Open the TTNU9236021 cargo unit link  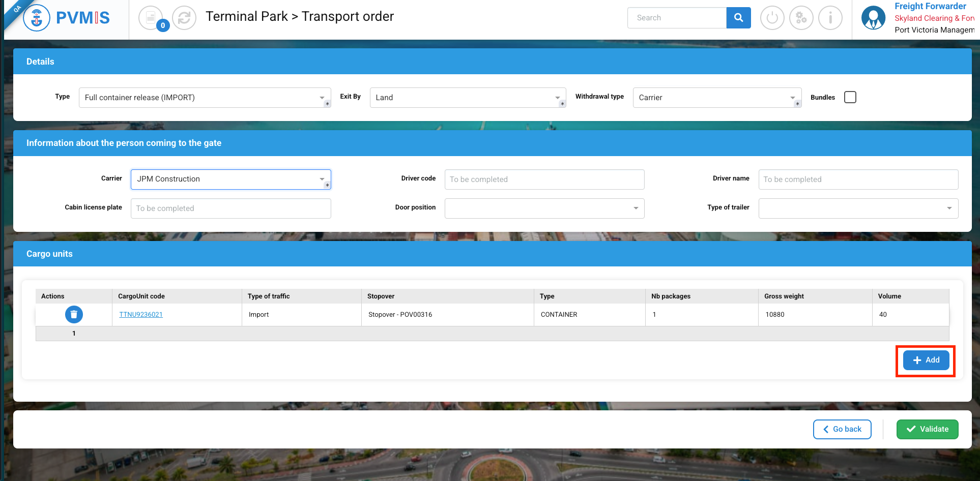point(141,315)
